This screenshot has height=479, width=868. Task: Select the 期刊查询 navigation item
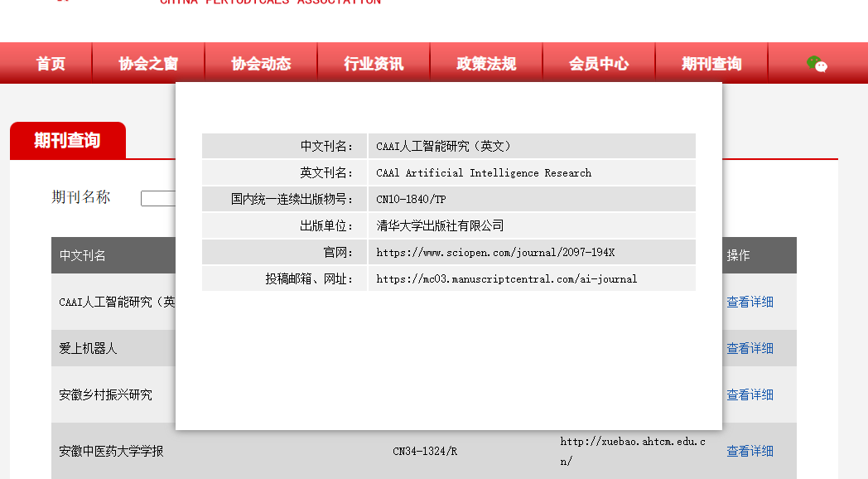pos(711,63)
